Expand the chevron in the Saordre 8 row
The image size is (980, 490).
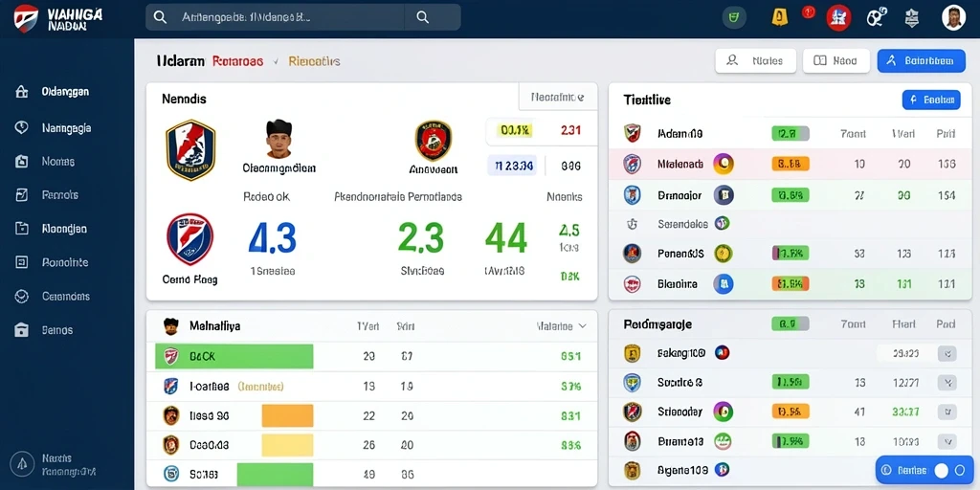(947, 383)
